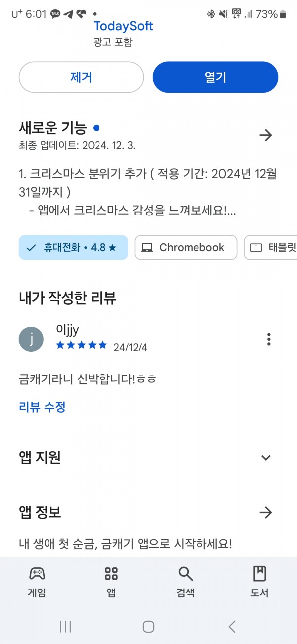Select the 휴대전화 4.8 rating chip
The image size is (297, 644).
click(73, 247)
